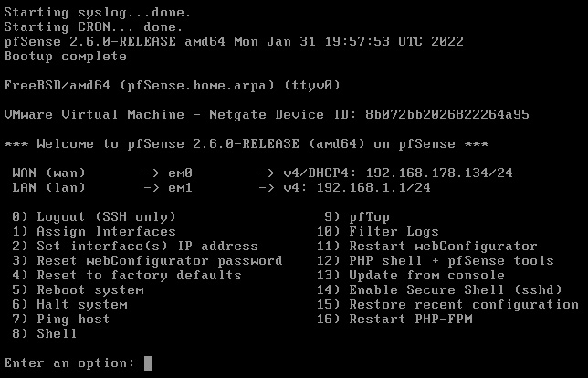The width and height of the screenshot is (588, 378).
Task: Click the cursor at Enter an option prompt
Action: (x=149, y=363)
